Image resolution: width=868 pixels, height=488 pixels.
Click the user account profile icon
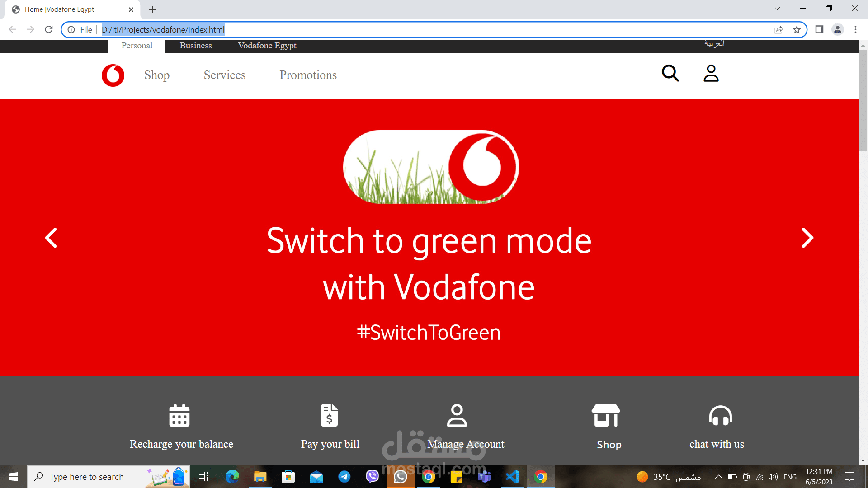[x=711, y=73]
